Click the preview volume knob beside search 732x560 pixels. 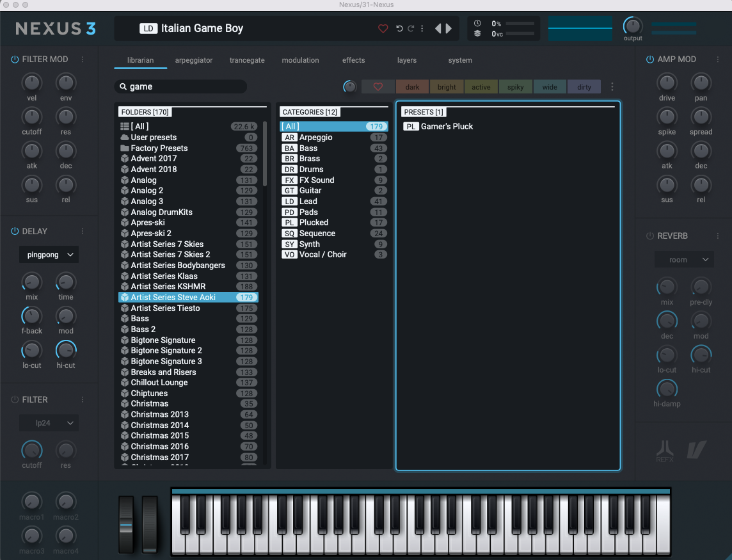(x=349, y=87)
